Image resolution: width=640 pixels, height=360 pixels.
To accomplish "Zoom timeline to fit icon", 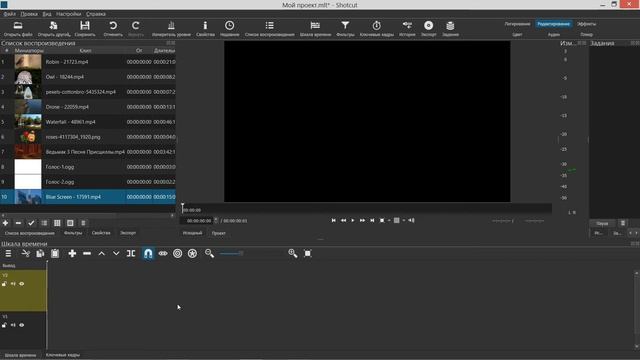I will [308, 253].
